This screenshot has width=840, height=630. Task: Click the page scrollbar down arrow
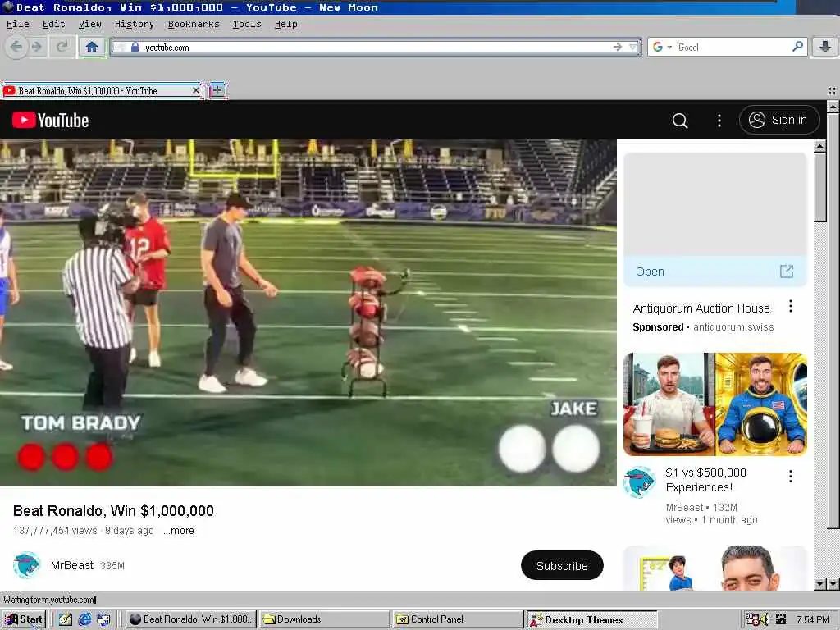(833, 584)
